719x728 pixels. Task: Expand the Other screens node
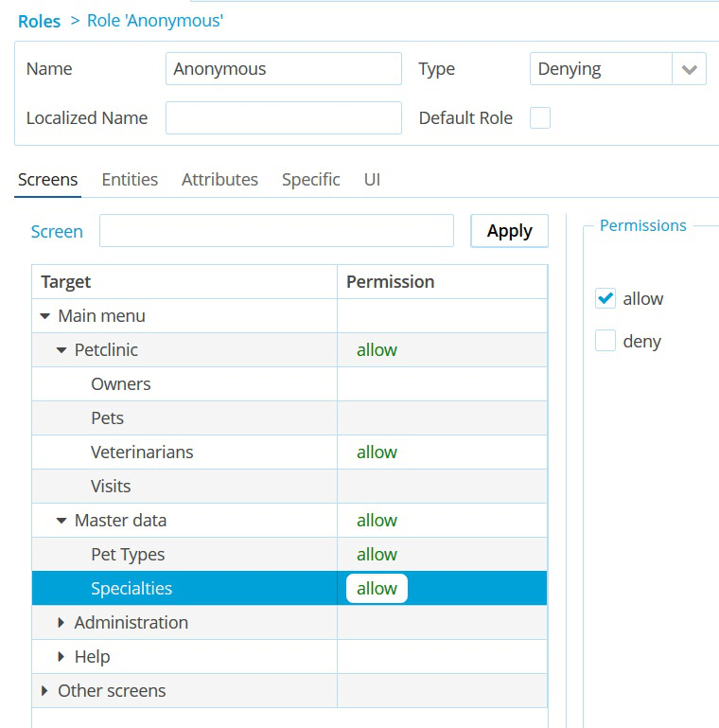point(44,691)
